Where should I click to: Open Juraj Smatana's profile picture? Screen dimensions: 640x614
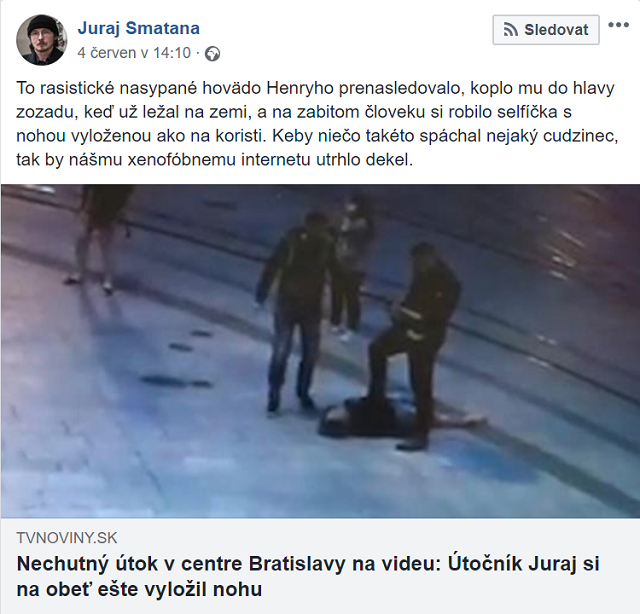42,40
